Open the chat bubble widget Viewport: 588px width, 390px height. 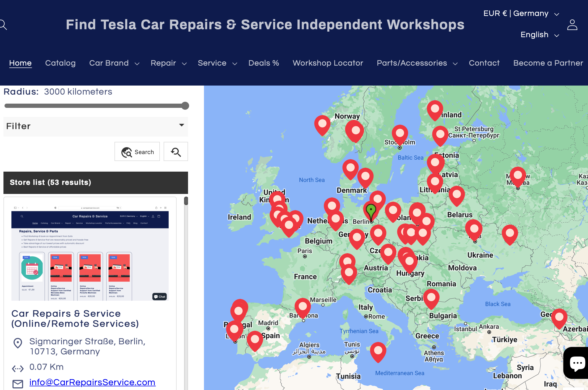(x=577, y=363)
